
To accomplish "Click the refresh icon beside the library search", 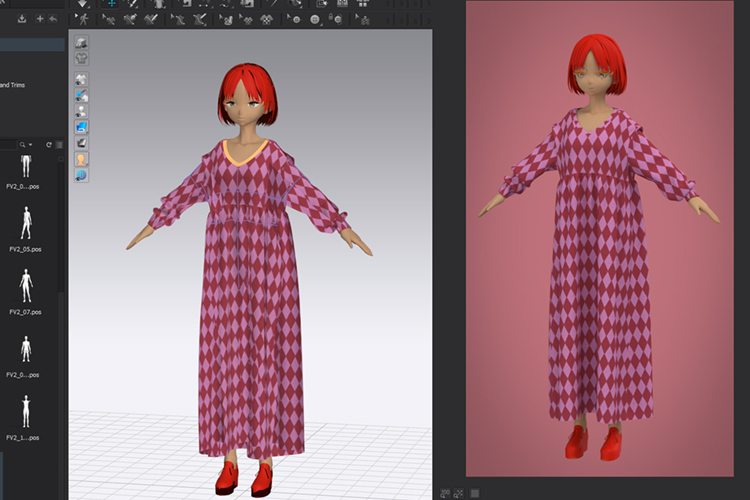I will (48, 145).
